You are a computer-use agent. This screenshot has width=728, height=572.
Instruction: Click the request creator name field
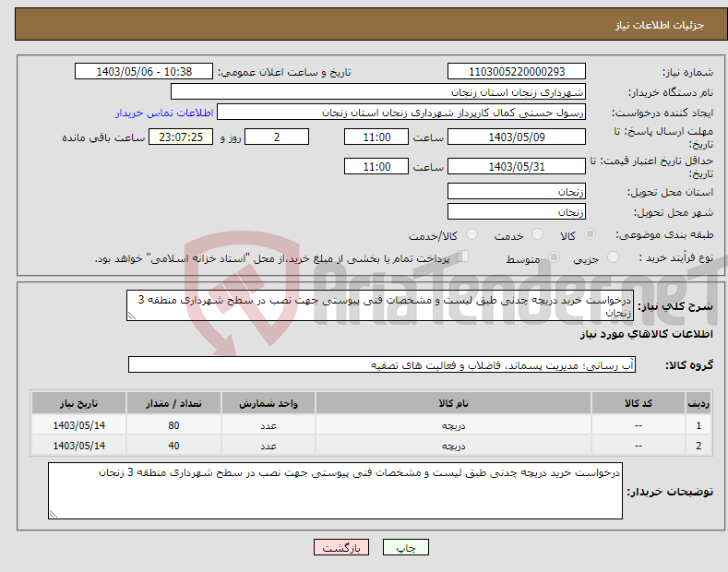pyautogui.click(x=401, y=112)
